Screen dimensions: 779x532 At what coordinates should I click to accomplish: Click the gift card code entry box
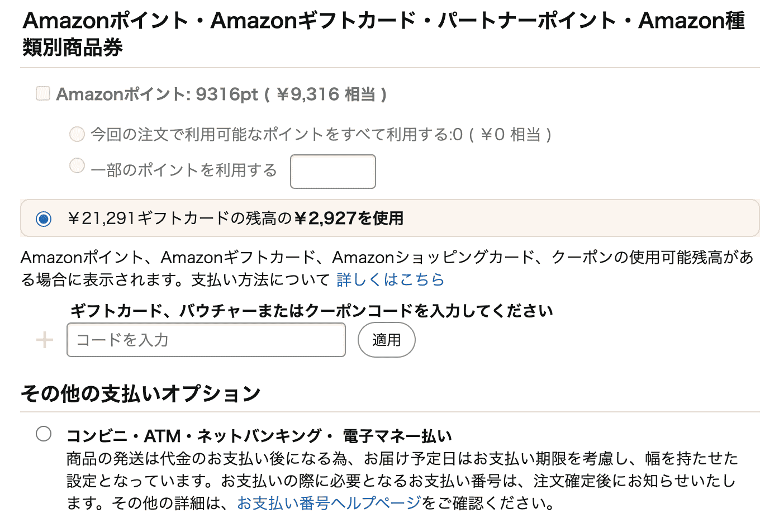[206, 339]
